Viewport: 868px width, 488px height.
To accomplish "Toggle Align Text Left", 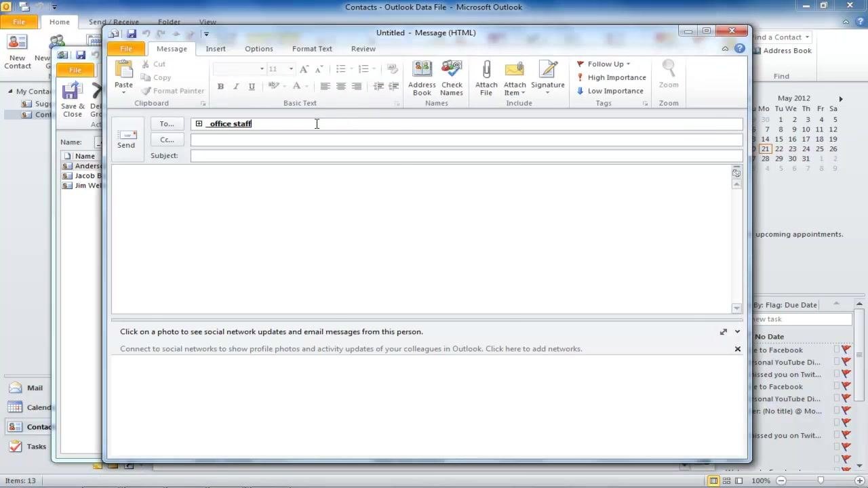I will 325,86.
